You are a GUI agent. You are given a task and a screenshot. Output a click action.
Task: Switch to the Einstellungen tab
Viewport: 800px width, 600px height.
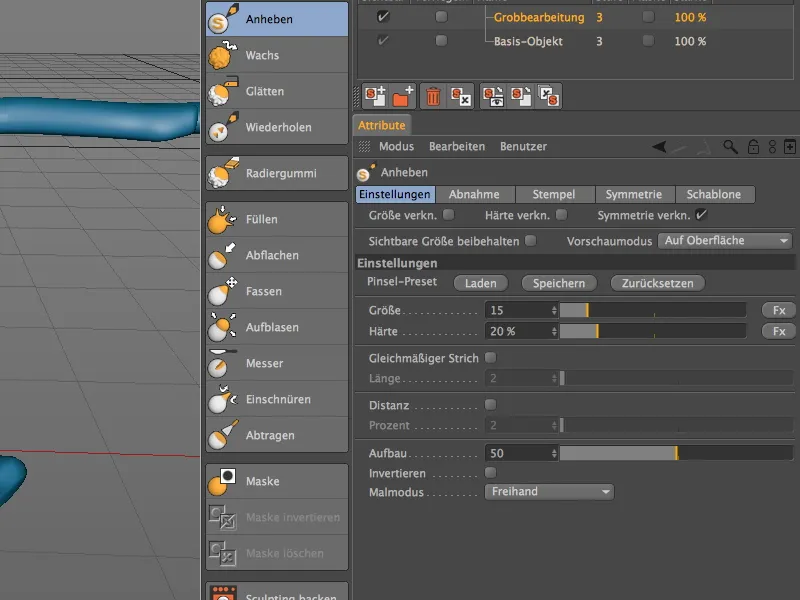click(x=395, y=194)
